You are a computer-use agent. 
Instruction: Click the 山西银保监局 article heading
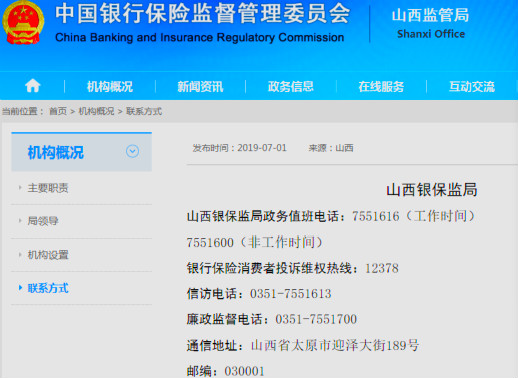click(432, 190)
